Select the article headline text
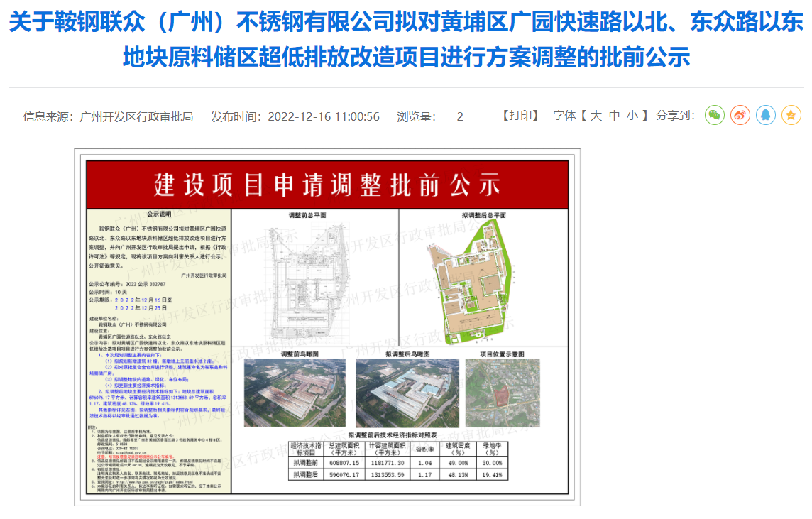 tap(406, 39)
